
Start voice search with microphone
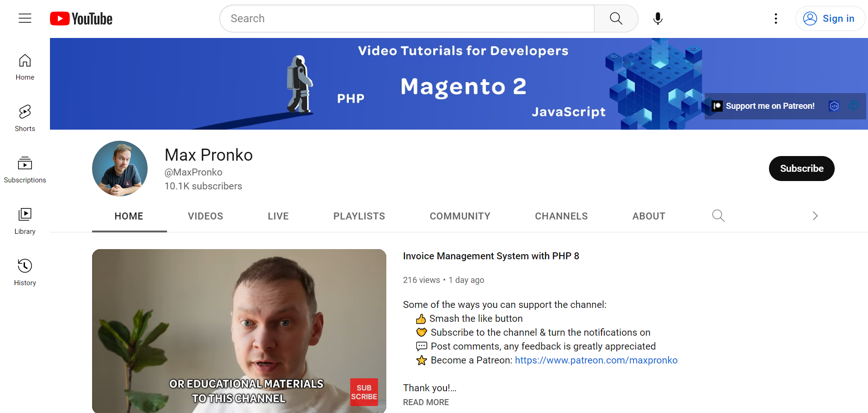point(657,19)
